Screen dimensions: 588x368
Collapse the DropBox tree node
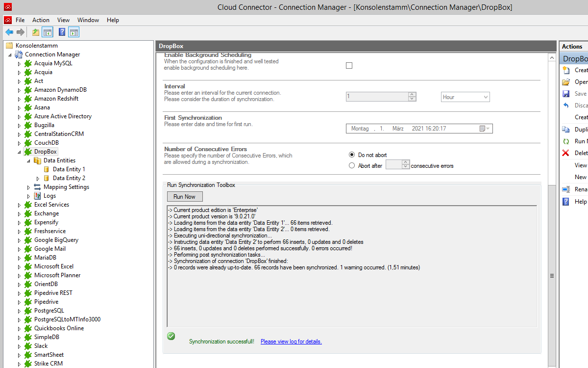[x=20, y=152]
